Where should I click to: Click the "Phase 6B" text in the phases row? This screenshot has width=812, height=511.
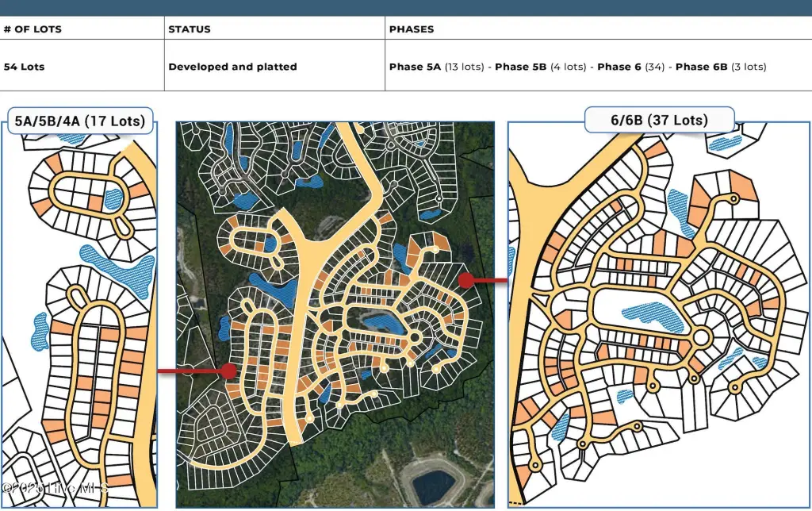click(x=701, y=67)
